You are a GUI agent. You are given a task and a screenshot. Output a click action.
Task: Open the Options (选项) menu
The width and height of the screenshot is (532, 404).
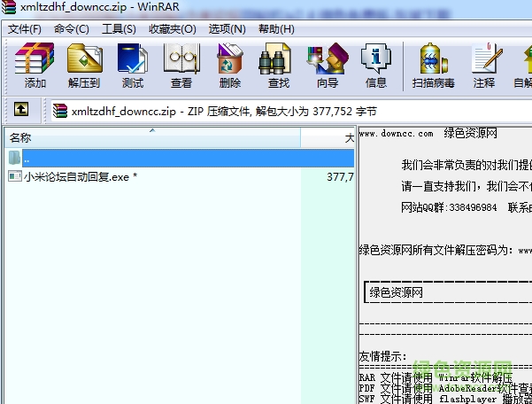227,28
